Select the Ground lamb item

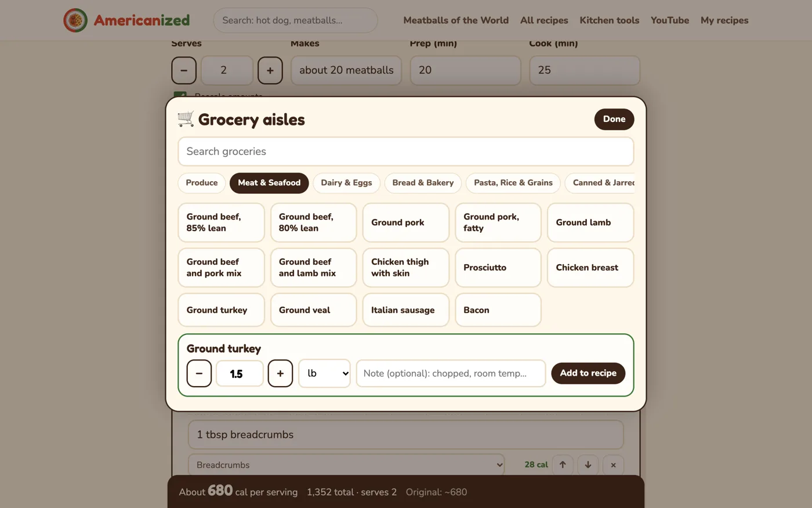tap(590, 222)
